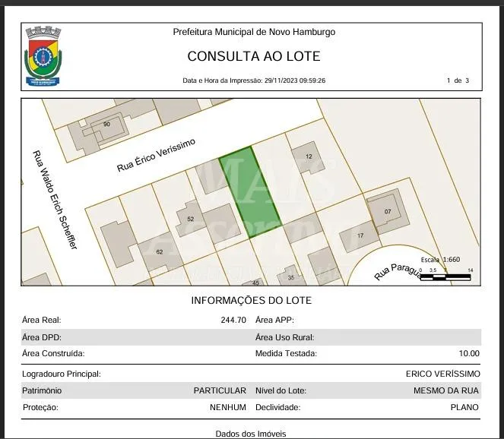
Task: Click the green highlighted lot on map
Action: (x=250, y=192)
